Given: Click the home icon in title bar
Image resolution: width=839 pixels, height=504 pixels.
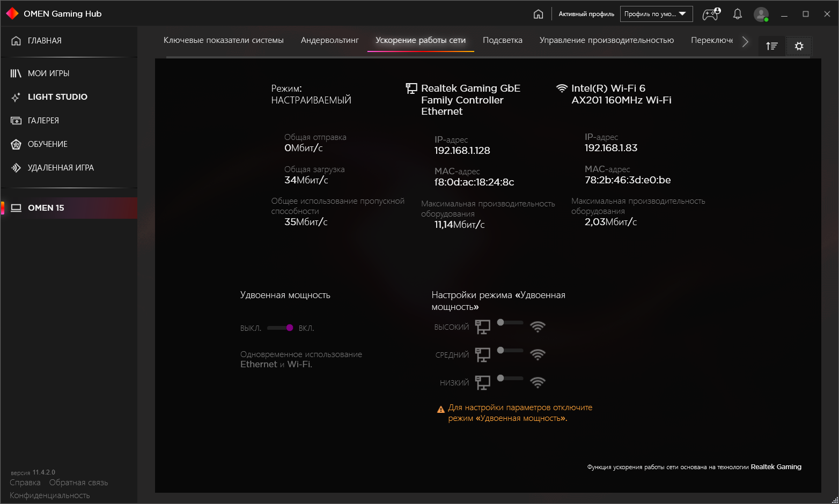Looking at the screenshot, I should pos(538,14).
